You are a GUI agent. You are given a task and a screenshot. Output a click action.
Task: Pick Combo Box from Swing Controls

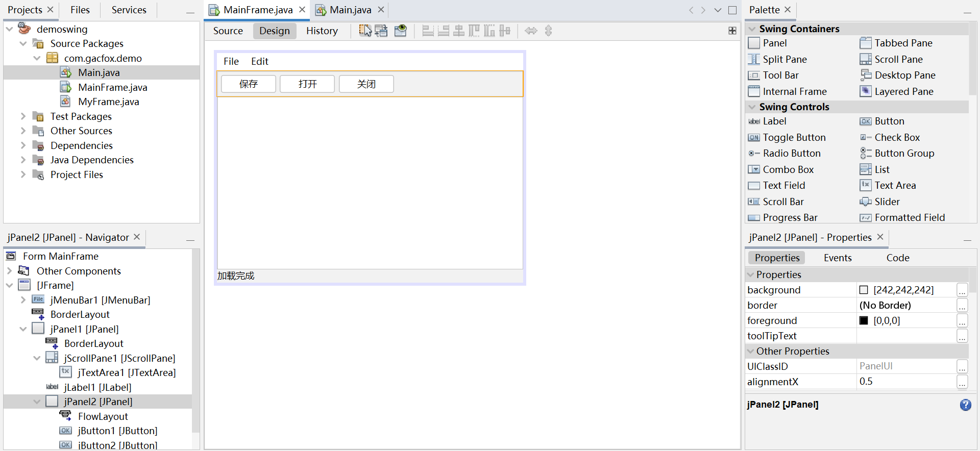tap(781, 169)
